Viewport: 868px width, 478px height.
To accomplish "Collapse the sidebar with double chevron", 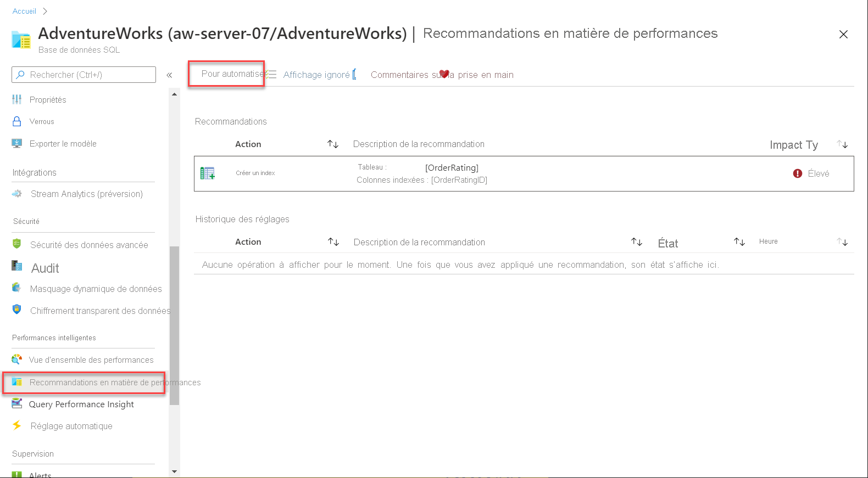I will click(169, 75).
